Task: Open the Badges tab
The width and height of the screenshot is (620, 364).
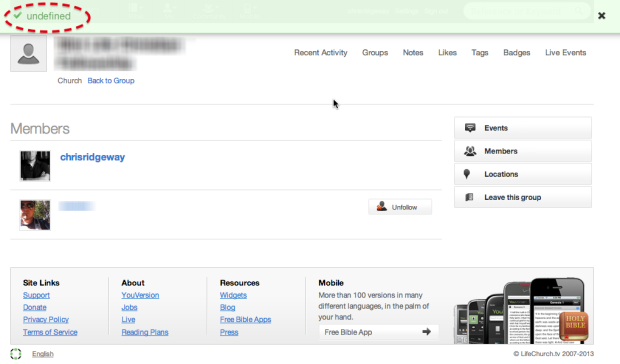Action: 516,53
